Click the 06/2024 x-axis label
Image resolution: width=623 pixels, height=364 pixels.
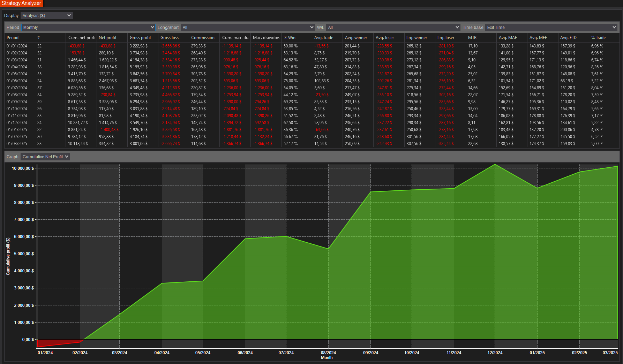245,353
